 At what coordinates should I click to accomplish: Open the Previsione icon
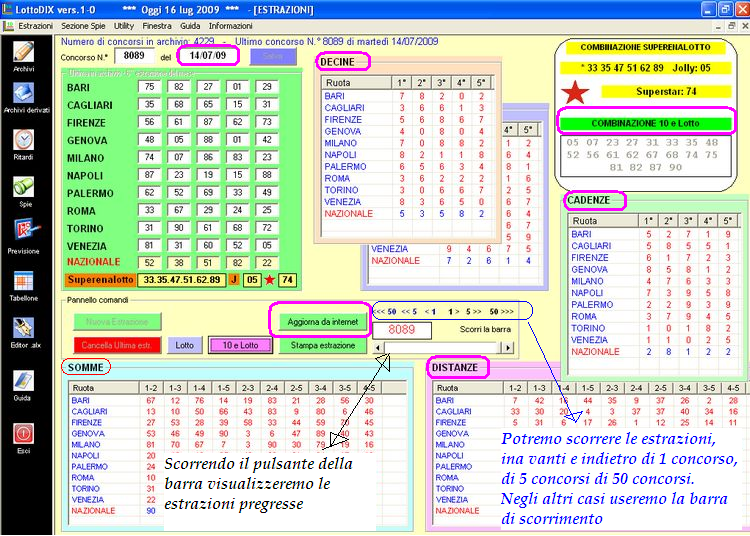point(24,230)
